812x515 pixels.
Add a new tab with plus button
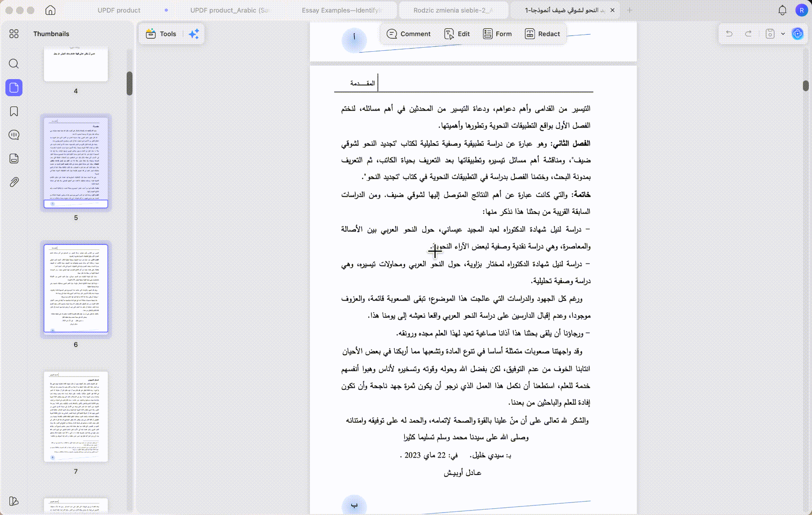[x=630, y=10]
